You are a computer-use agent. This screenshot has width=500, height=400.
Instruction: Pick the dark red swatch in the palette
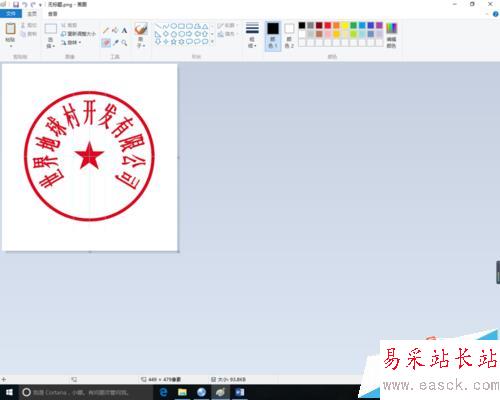coord(319,25)
